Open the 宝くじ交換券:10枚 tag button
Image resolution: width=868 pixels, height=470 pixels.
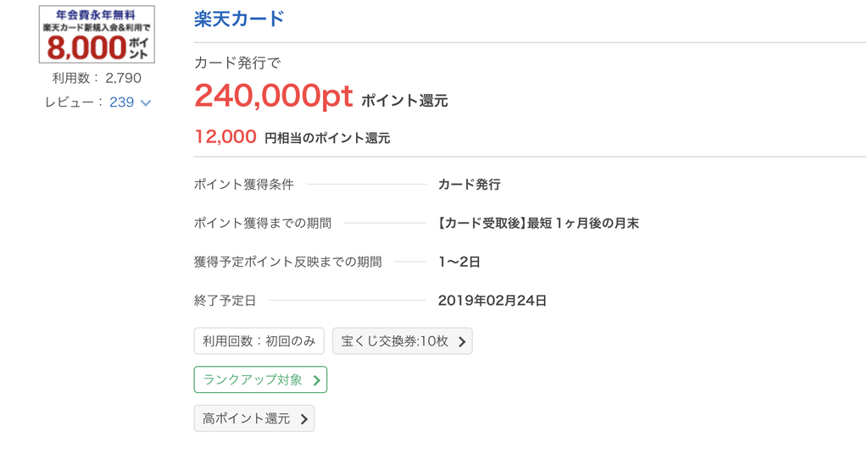403,341
